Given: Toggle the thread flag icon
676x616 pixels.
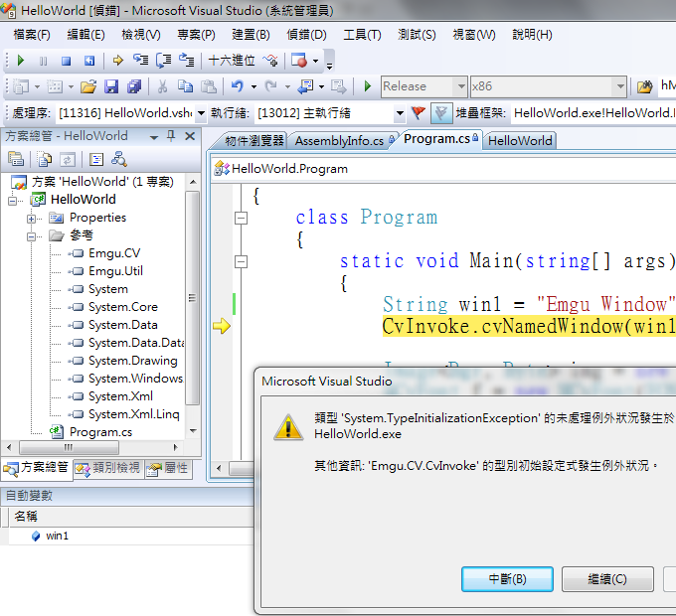Looking at the screenshot, I should (x=418, y=113).
